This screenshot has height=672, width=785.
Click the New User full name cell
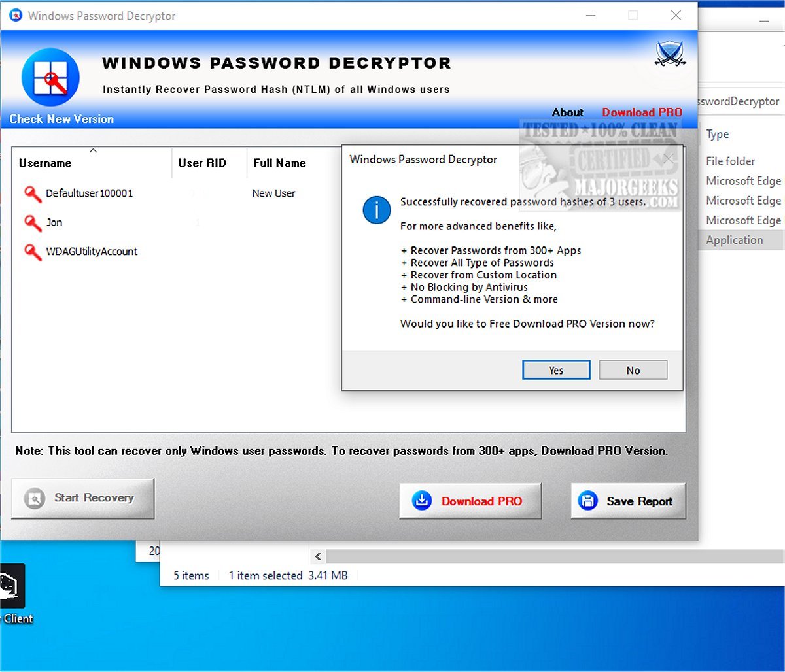(x=273, y=193)
